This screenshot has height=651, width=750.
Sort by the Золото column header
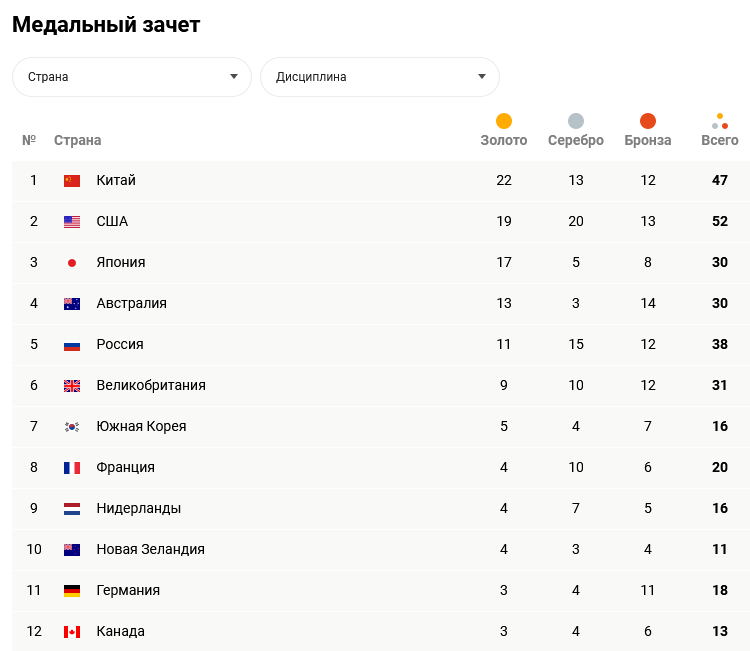504,141
